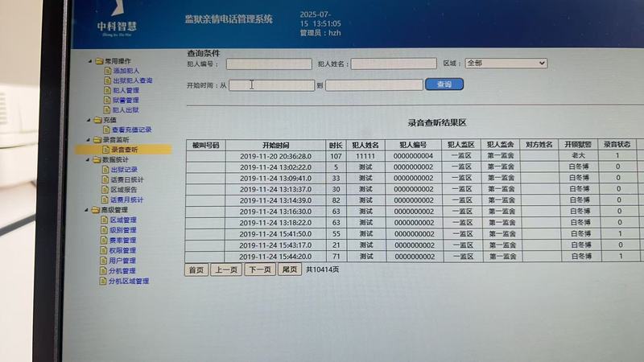Click the folder icon of 高级管理
This screenshot has height=362, width=644.
[x=96, y=210]
